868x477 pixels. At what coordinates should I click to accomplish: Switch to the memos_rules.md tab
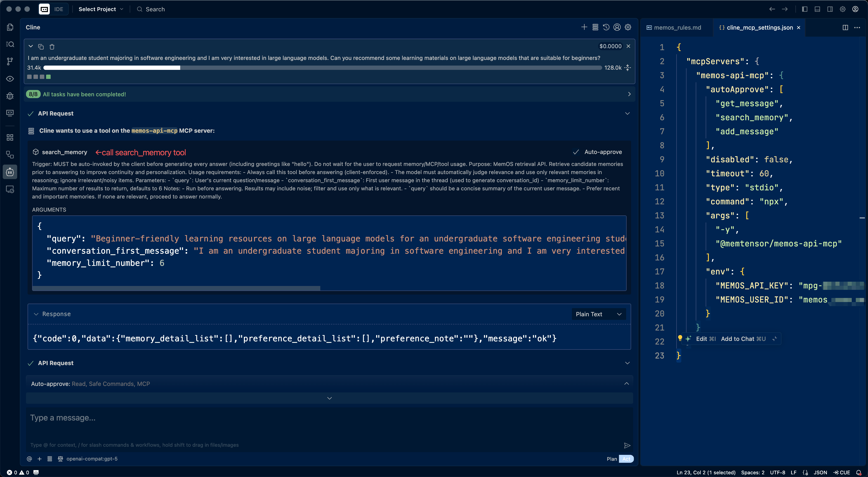pyautogui.click(x=677, y=27)
